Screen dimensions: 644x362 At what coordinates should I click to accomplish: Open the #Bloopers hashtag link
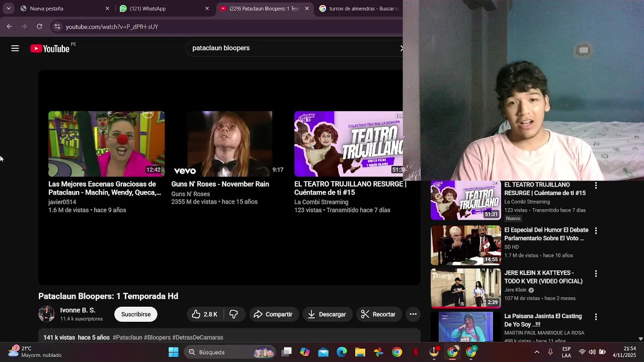pyautogui.click(x=157, y=337)
